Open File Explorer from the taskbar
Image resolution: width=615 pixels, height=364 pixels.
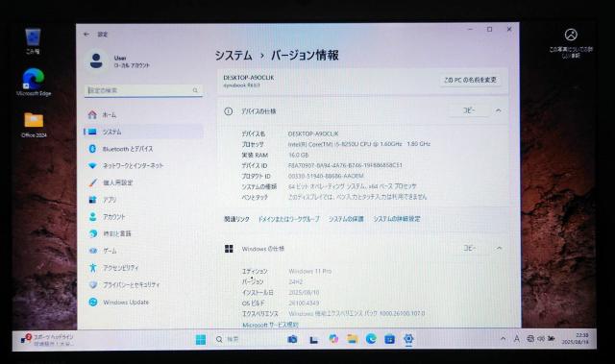pos(353,339)
